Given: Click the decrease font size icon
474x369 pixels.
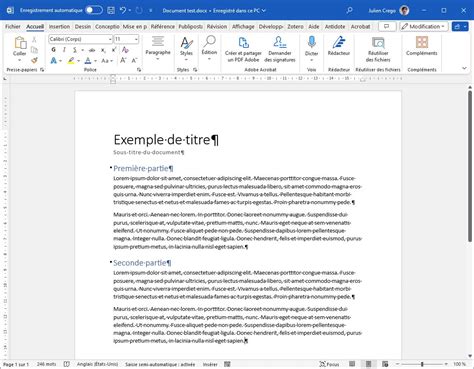Looking at the screenshot, I should [x=134, y=60].
